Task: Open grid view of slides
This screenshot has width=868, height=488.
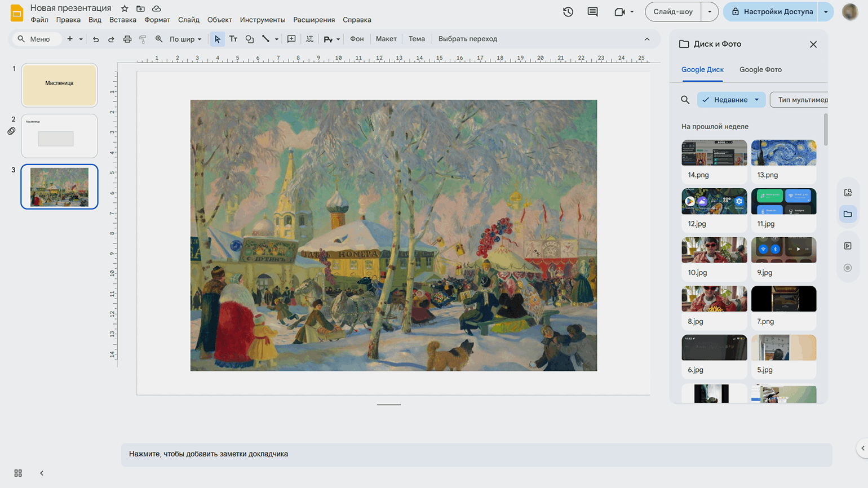Action: pos(18,473)
